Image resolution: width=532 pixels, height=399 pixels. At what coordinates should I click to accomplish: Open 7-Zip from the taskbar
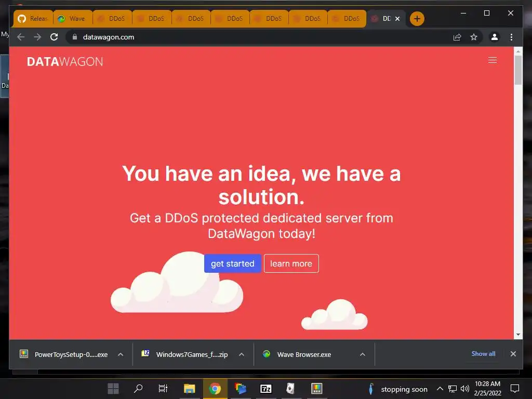(x=265, y=388)
